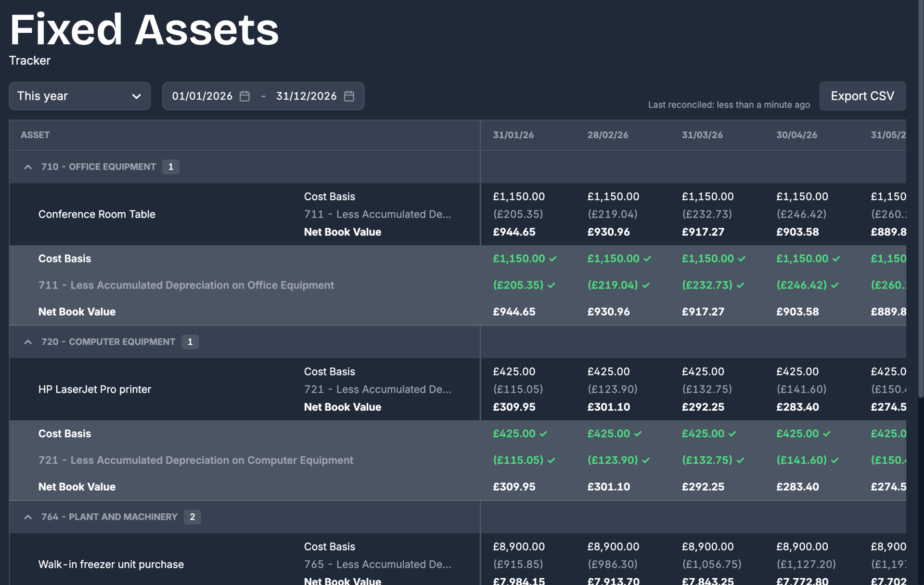Viewport: 924px width, 585px height.
Task: Click the (£1,127.20) freezer depreciation value
Action: (806, 564)
